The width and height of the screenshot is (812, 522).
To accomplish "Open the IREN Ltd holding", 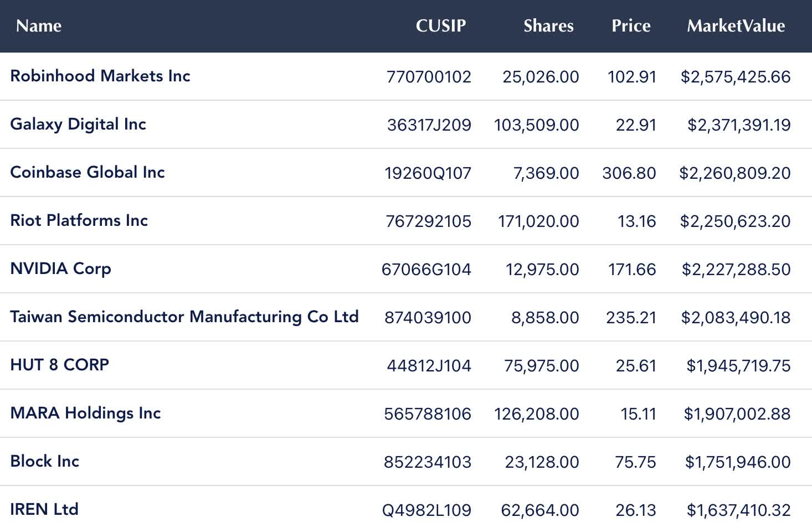I will tap(44, 509).
